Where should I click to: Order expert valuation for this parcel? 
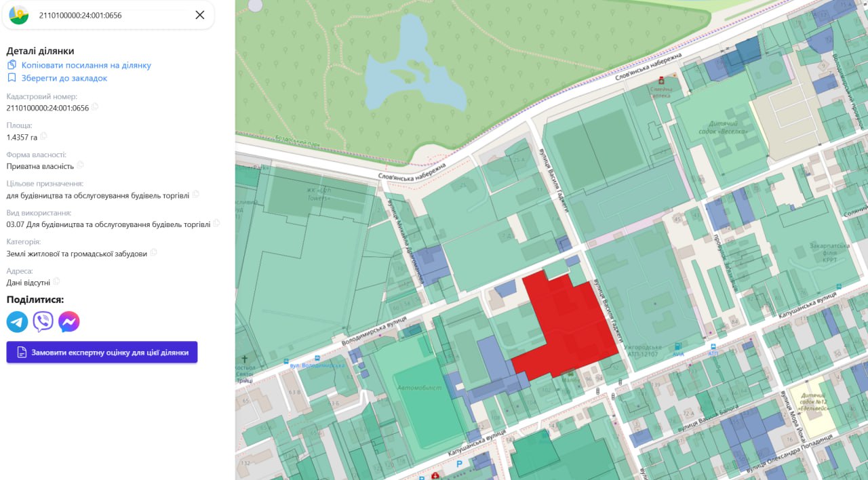click(x=102, y=353)
